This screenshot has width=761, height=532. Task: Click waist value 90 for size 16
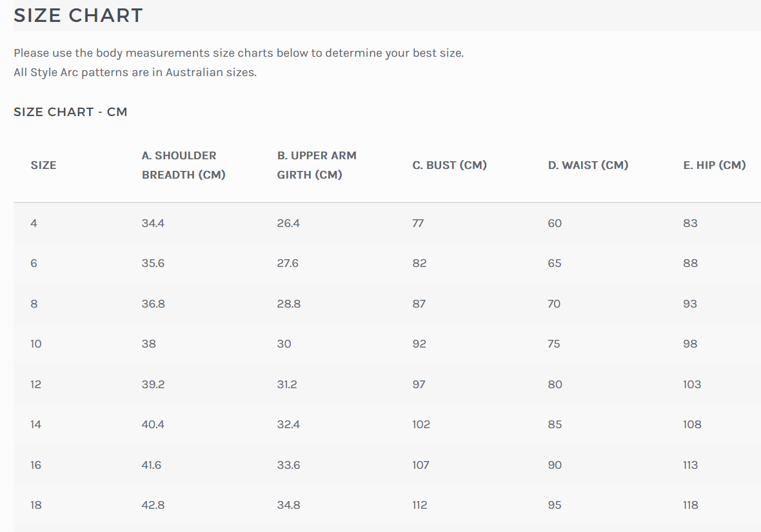click(555, 465)
